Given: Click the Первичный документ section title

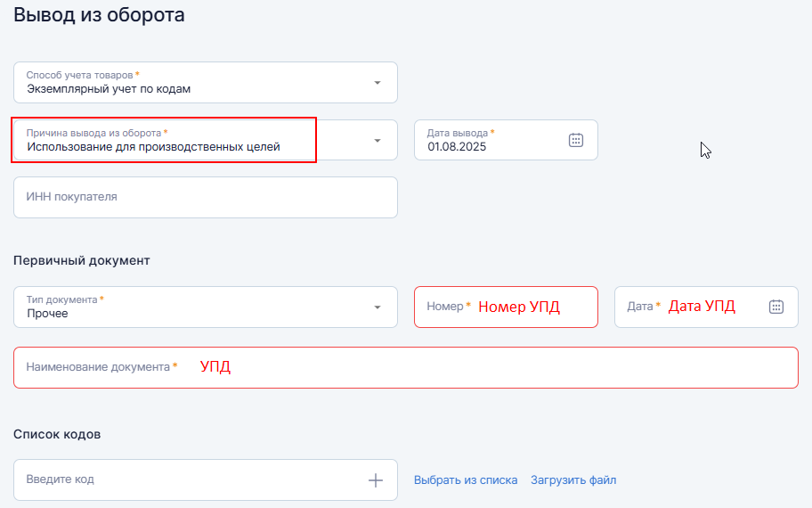Looking at the screenshot, I should click(82, 260).
